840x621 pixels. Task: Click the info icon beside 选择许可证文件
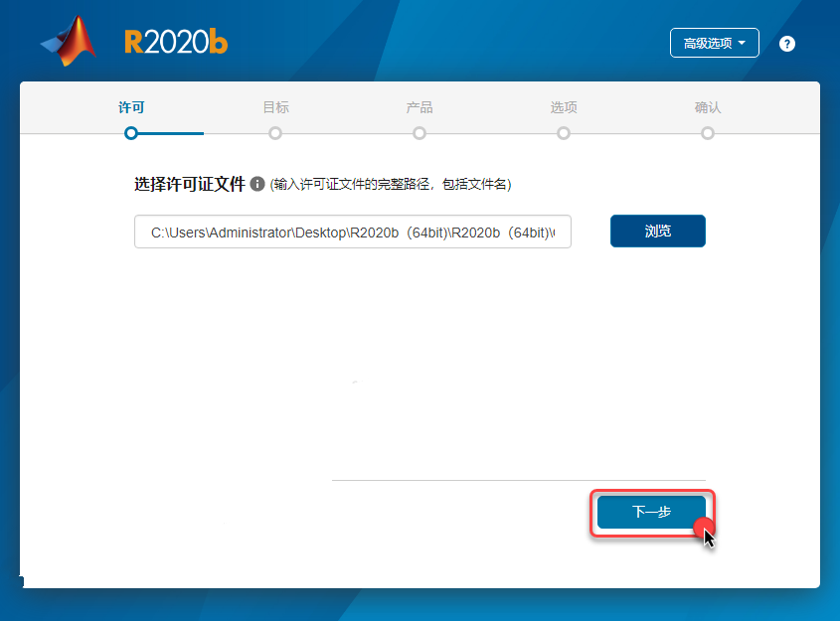(x=257, y=184)
